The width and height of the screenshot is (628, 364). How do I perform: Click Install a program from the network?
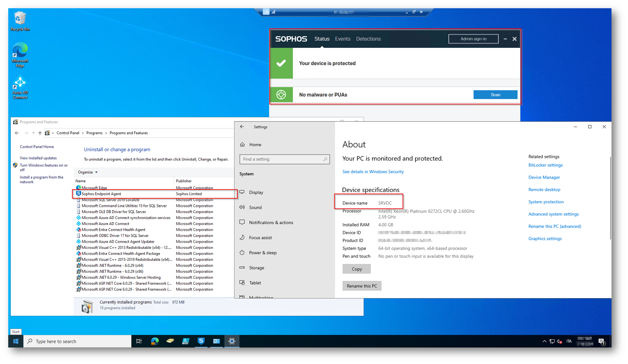(42, 179)
